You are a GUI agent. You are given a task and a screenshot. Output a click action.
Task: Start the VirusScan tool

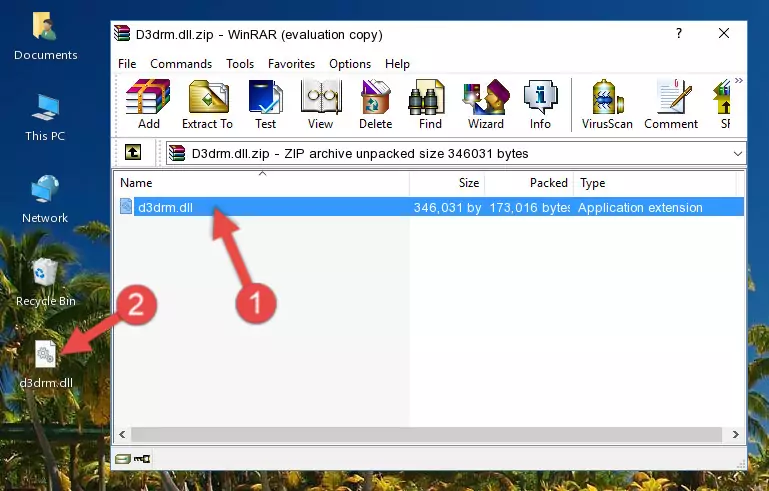coord(607,104)
